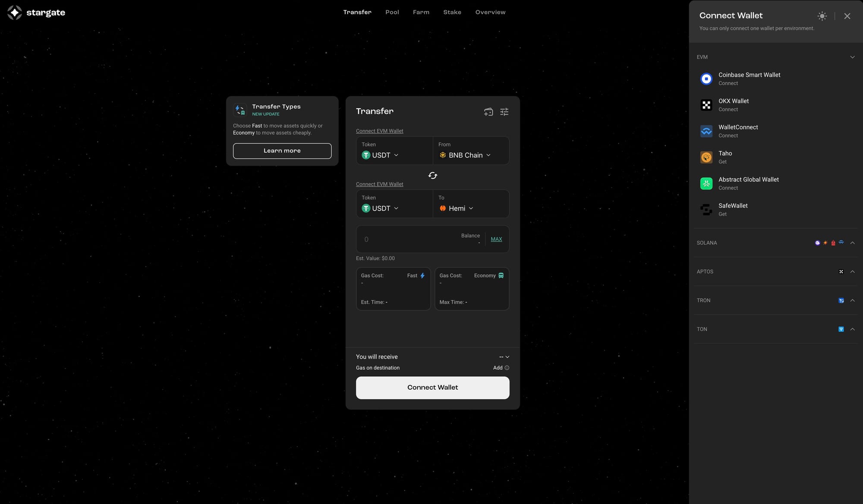The width and height of the screenshot is (863, 504).
Task: Click the Learn more button
Action: pos(282,151)
